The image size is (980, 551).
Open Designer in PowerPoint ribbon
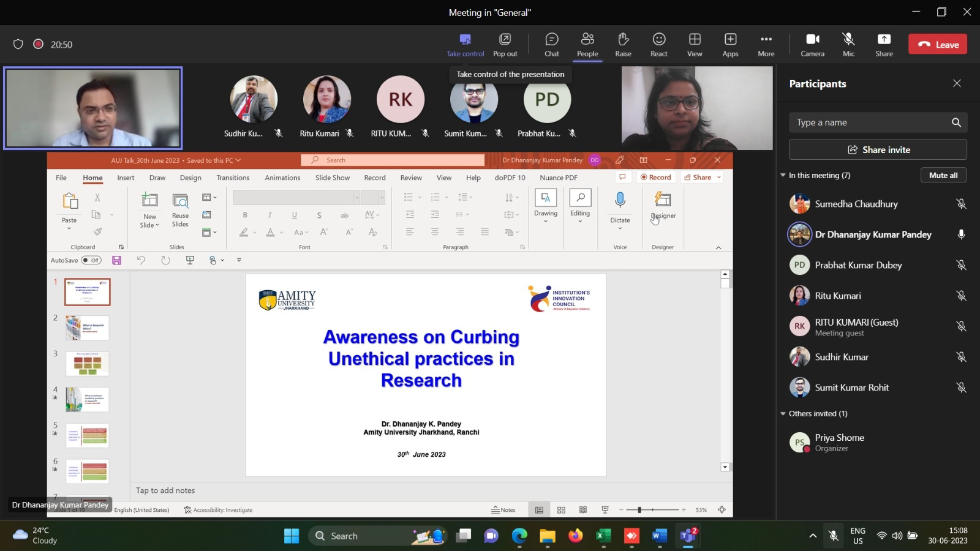point(663,206)
